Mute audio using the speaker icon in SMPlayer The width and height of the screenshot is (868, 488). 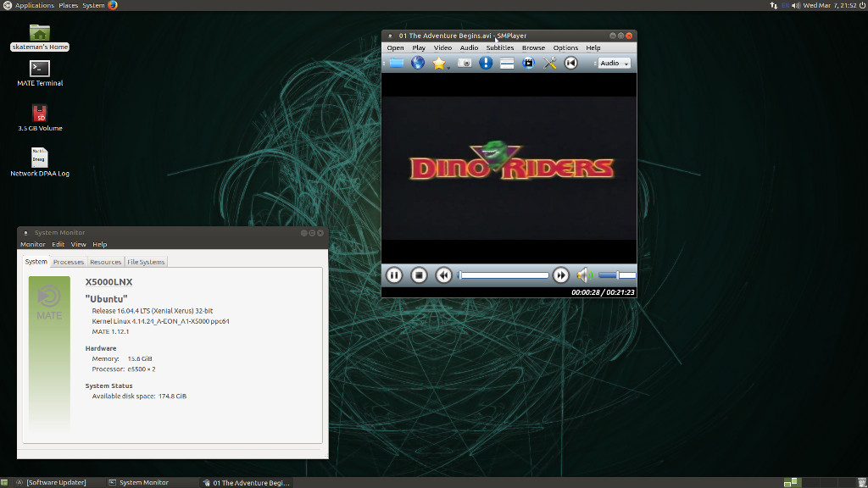pyautogui.click(x=585, y=275)
